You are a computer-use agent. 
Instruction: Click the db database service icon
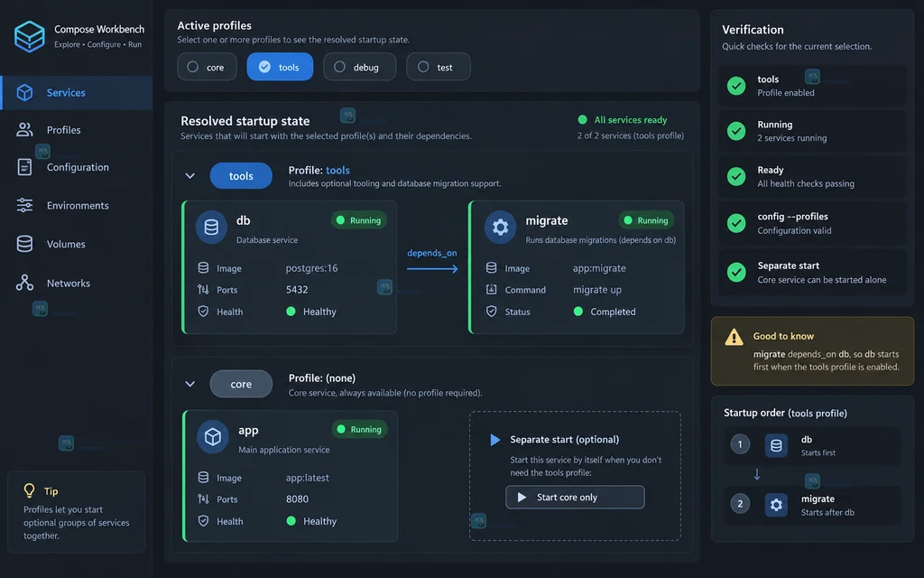(211, 227)
